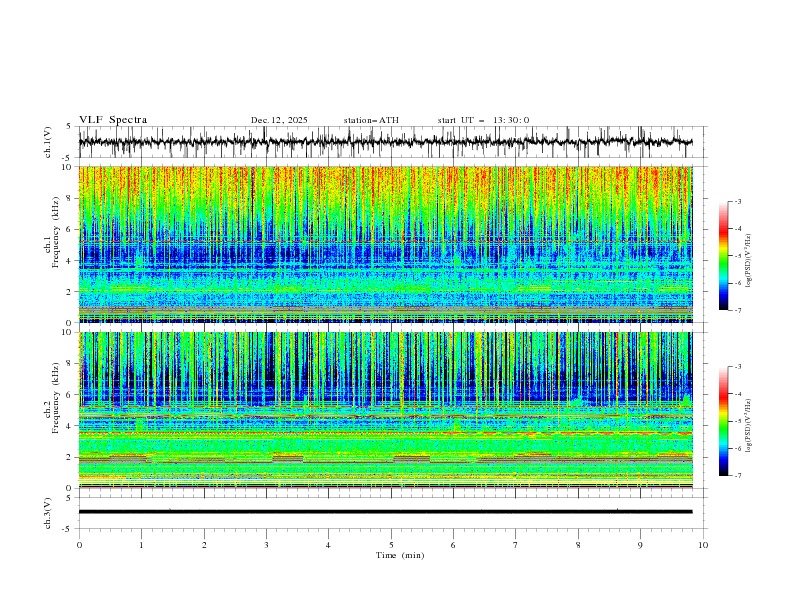
Task: Click time axis tick label "1"
Action: coord(141,545)
